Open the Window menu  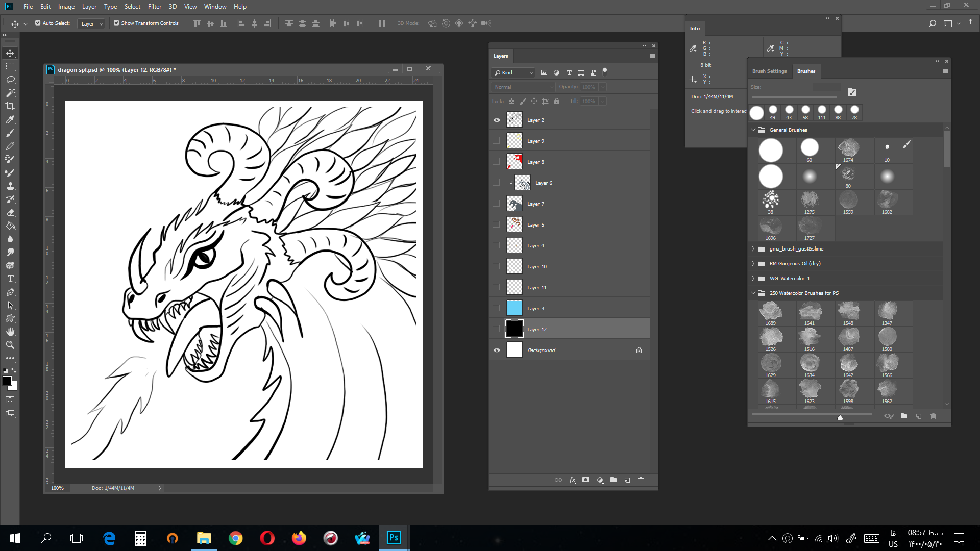click(x=215, y=7)
